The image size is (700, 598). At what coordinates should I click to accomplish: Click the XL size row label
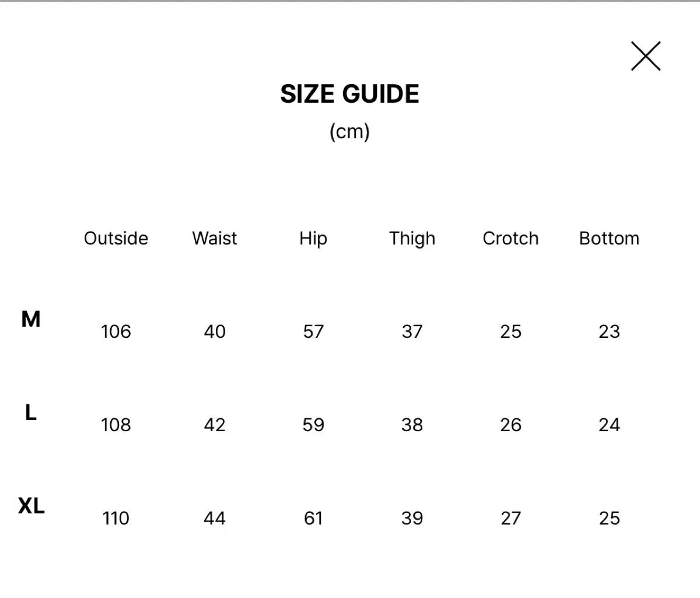(31, 506)
